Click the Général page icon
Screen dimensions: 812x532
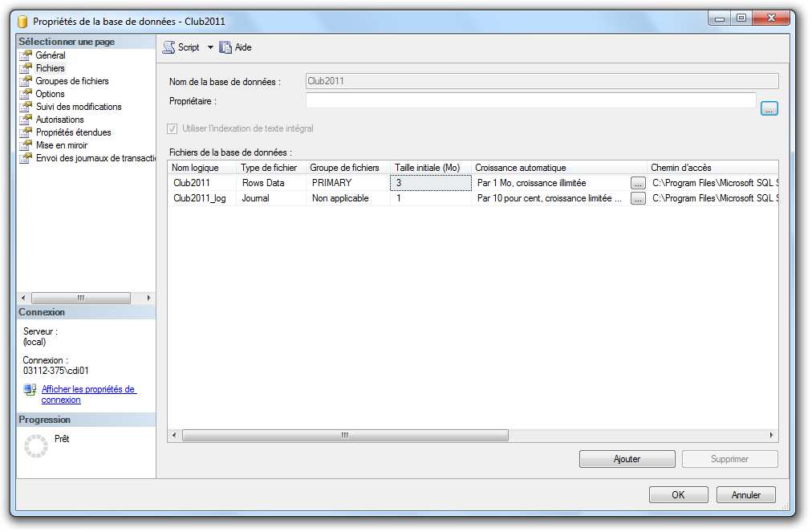(x=25, y=55)
